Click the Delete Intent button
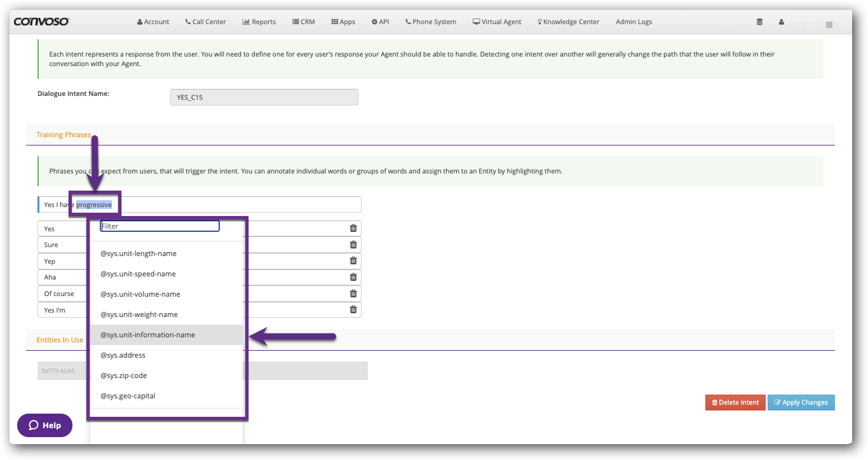The image size is (868, 460). click(x=735, y=402)
